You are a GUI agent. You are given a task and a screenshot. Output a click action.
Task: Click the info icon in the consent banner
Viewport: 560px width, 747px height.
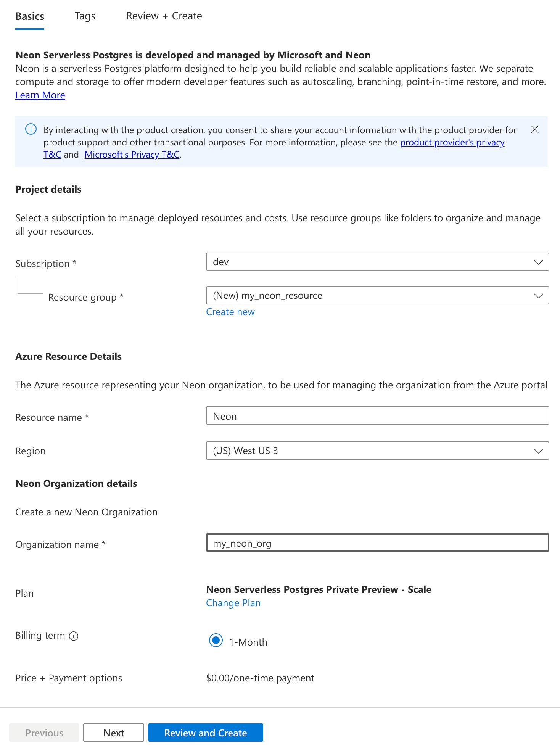coord(31,129)
